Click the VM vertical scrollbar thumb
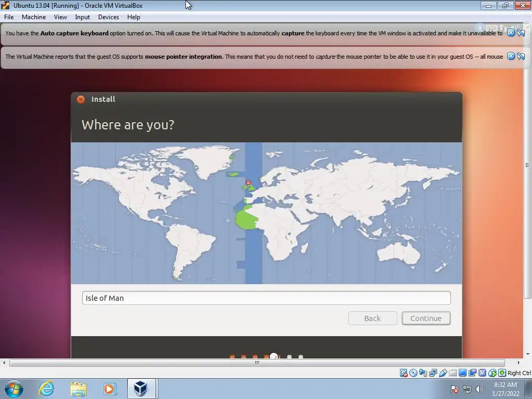This screenshot has height=399, width=532. coord(527,165)
